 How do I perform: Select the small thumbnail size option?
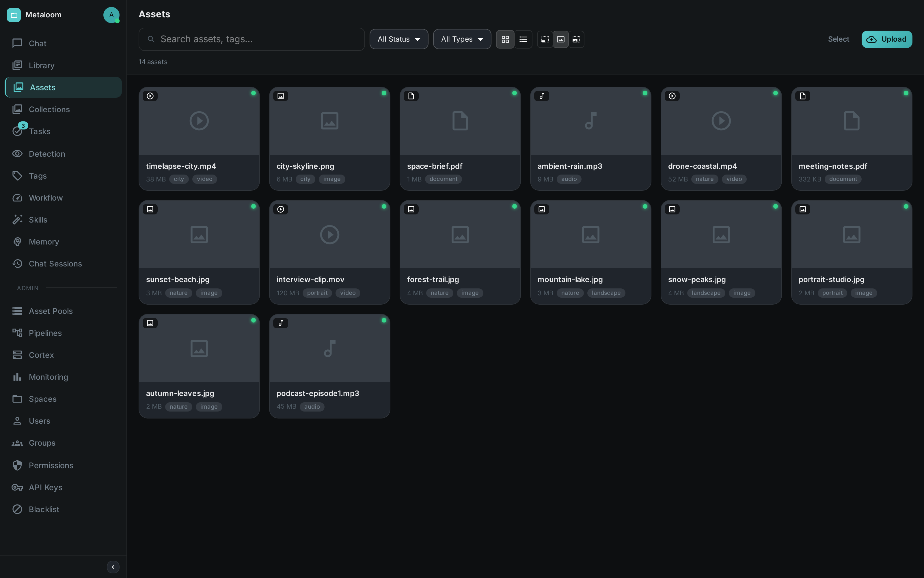(x=545, y=39)
